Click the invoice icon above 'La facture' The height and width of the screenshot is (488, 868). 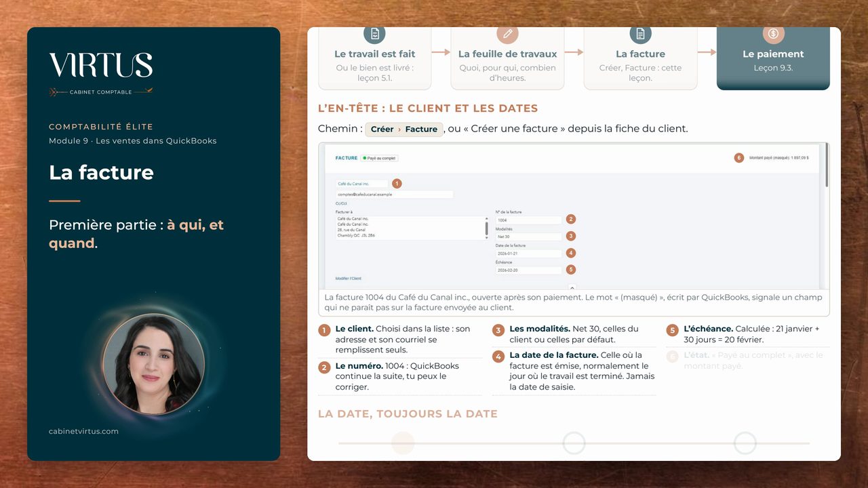[x=640, y=33]
